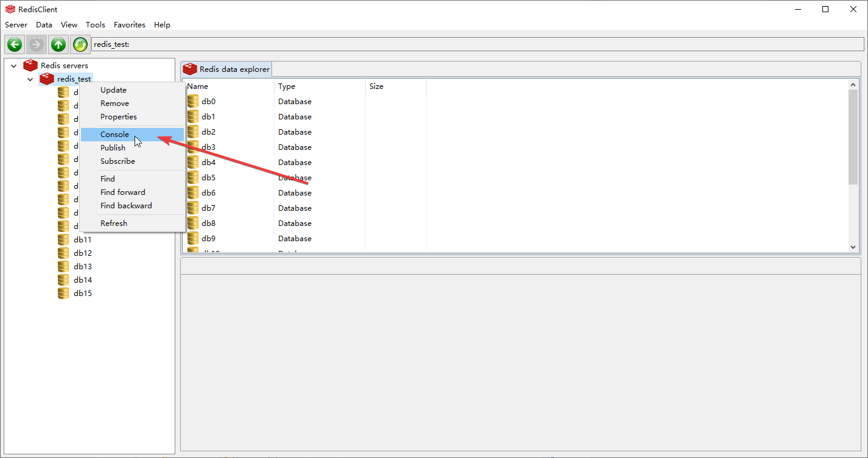Collapse the Redis servers tree node

point(13,66)
